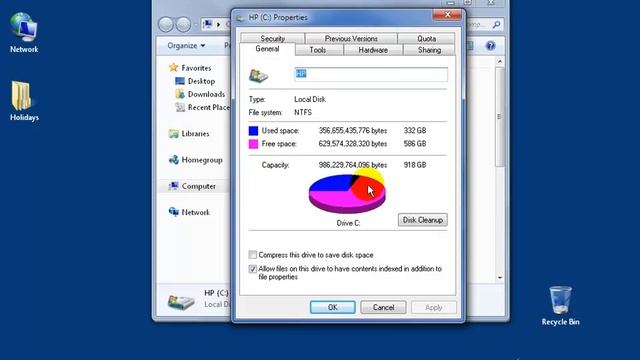Click the '629,574,328,320 bytes' free space value
The width and height of the screenshot is (640, 360).
tap(353, 144)
